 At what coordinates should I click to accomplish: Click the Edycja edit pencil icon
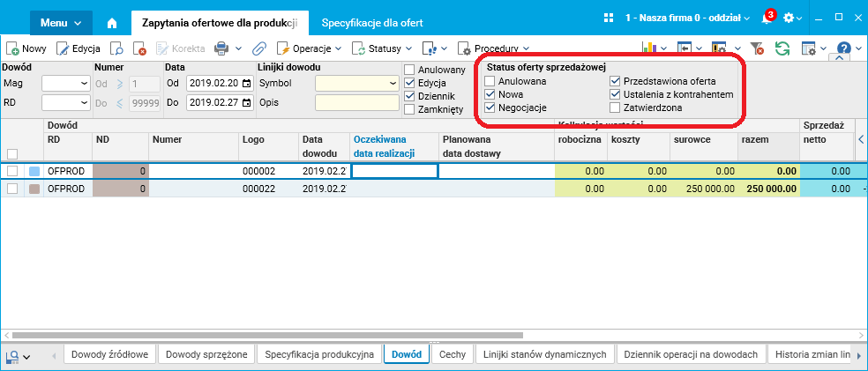[x=64, y=48]
